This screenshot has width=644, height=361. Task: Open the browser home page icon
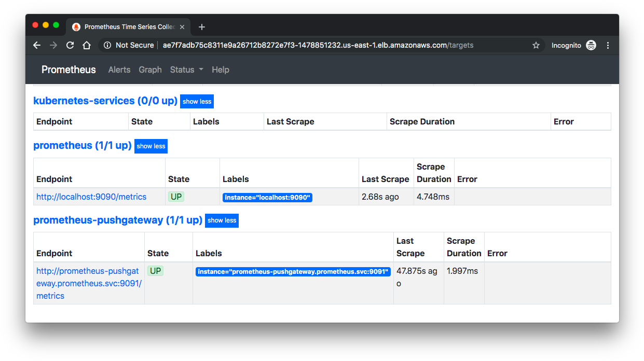pos(87,45)
